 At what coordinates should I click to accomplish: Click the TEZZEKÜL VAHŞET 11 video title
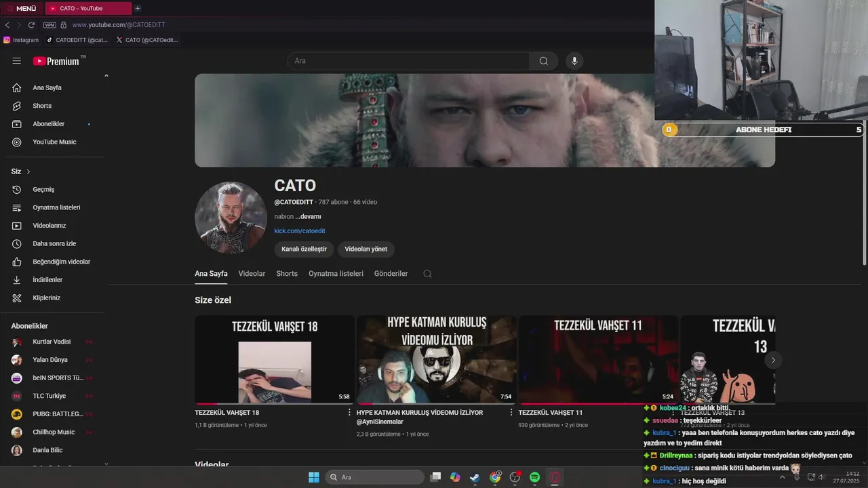(x=551, y=412)
